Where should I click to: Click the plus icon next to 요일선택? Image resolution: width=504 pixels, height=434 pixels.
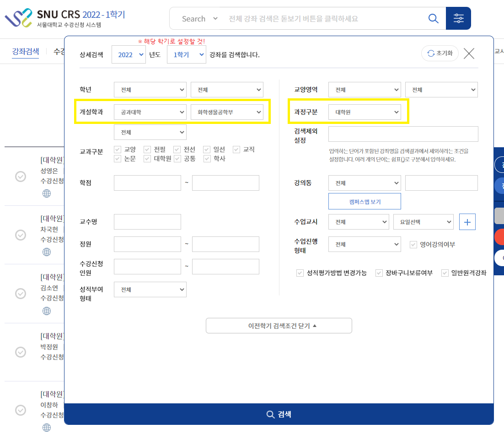coord(467,222)
